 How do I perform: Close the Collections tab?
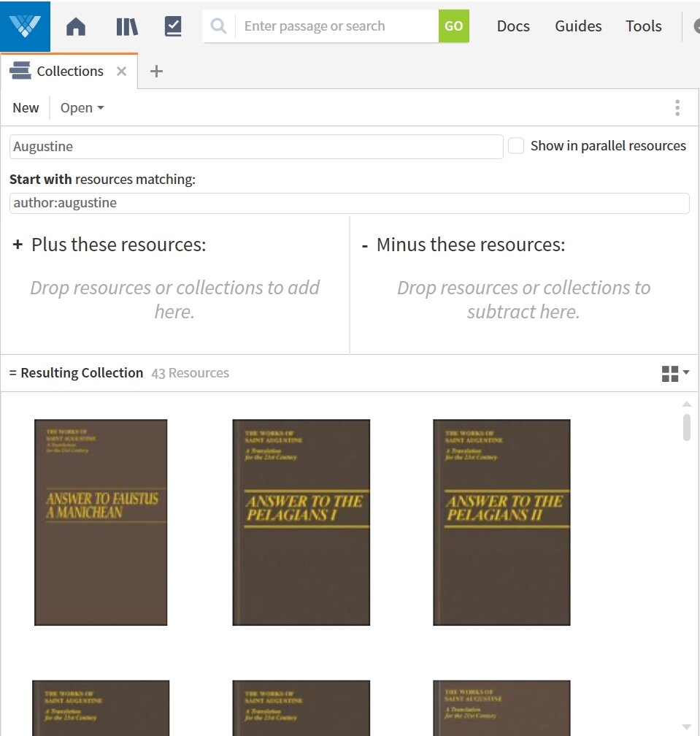[122, 71]
